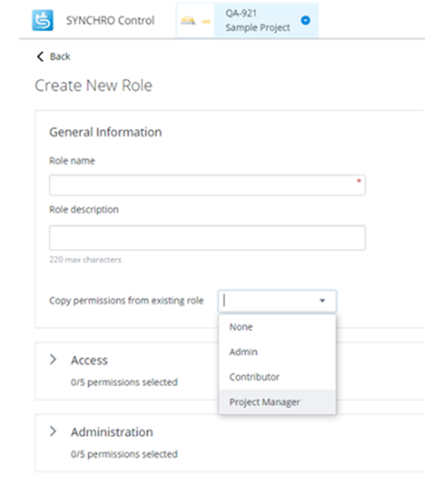Click inside the copy permissions combo box

pos(277,301)
